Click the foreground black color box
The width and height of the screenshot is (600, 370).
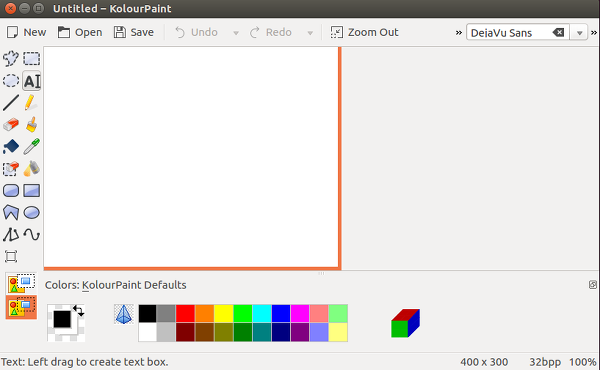(x=62, y=319)
